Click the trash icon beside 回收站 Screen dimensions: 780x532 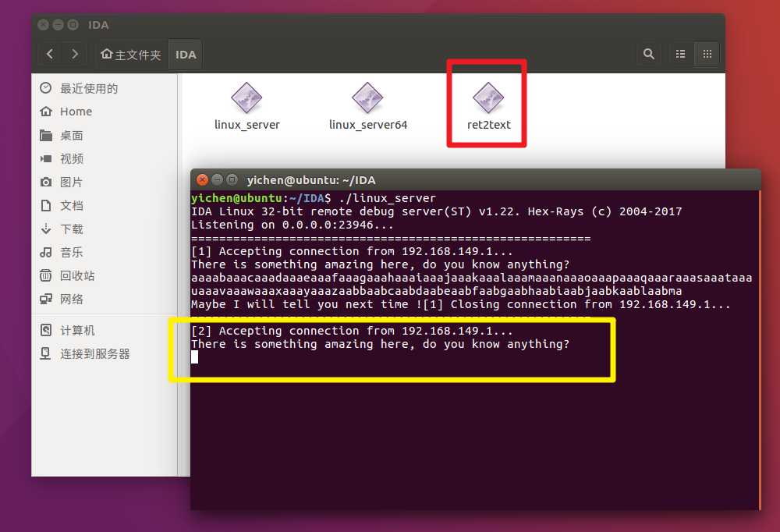[x=46, y=275]
